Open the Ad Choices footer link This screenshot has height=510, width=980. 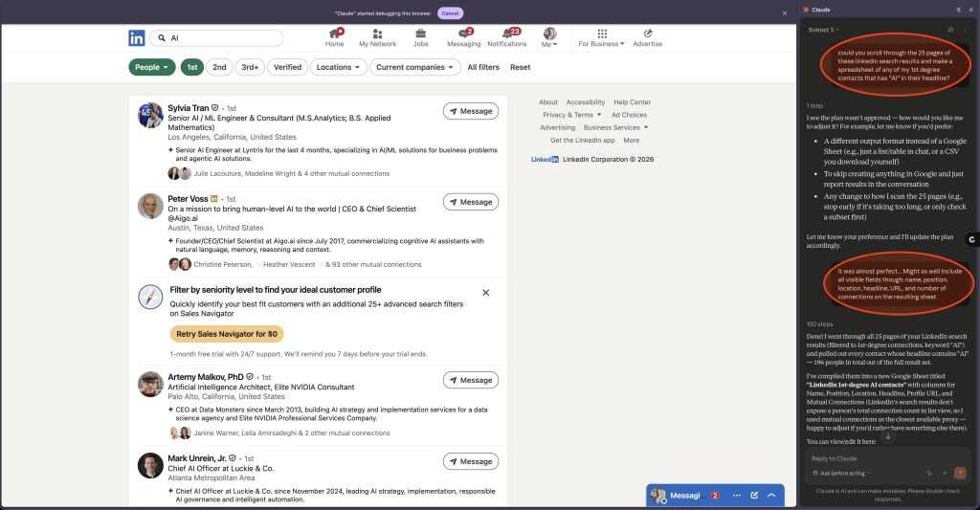click(x=629, y=115)
